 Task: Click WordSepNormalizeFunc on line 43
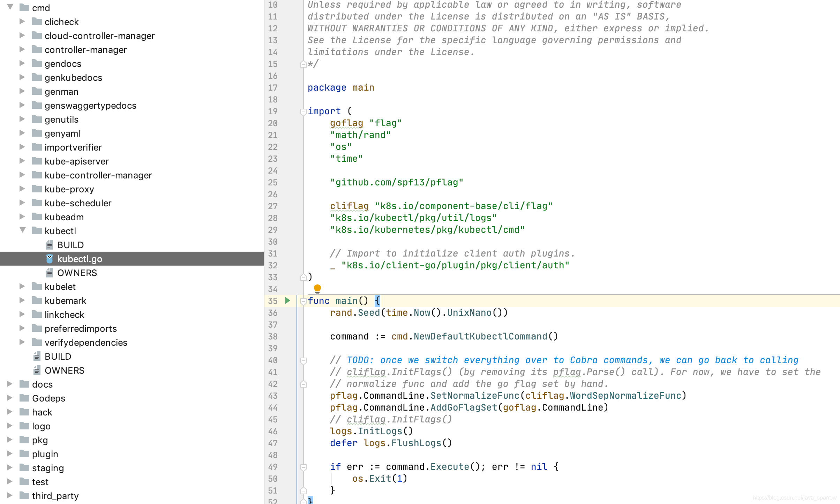pos(625,396)
